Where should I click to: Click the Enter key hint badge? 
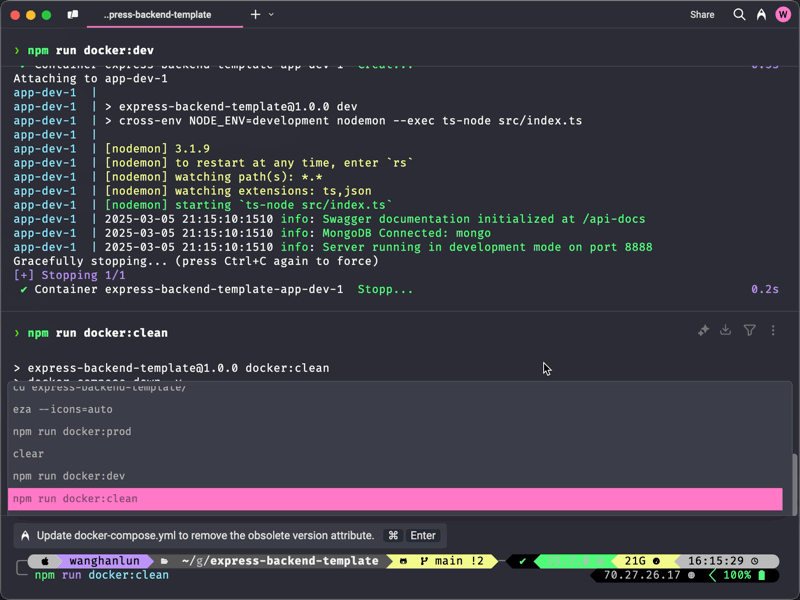pos(423,536)
